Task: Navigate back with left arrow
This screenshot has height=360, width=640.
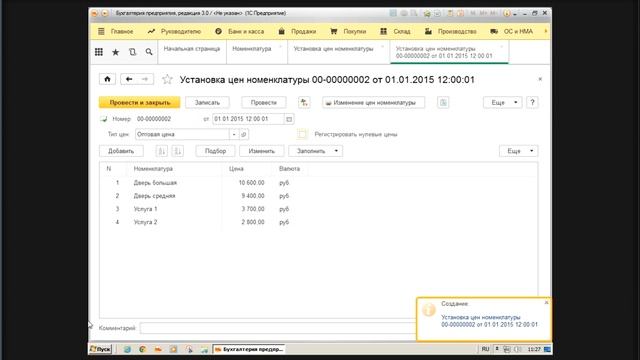Action: (x=129, y=79)
